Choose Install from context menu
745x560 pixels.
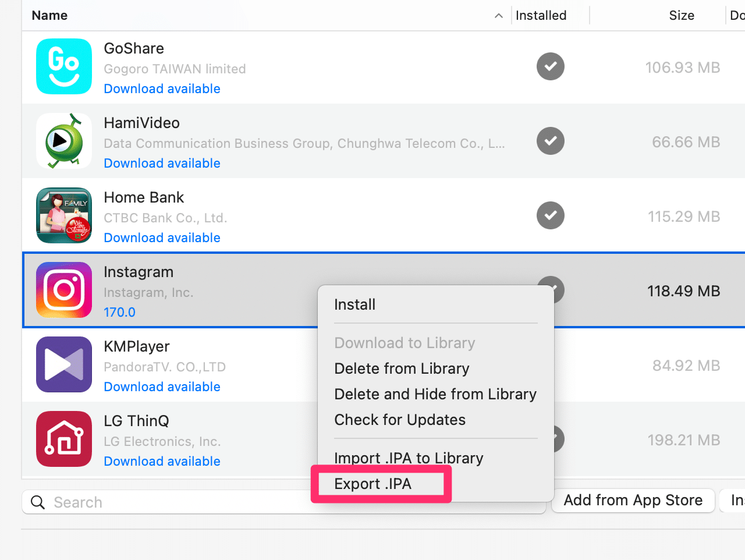coord(355,304)
